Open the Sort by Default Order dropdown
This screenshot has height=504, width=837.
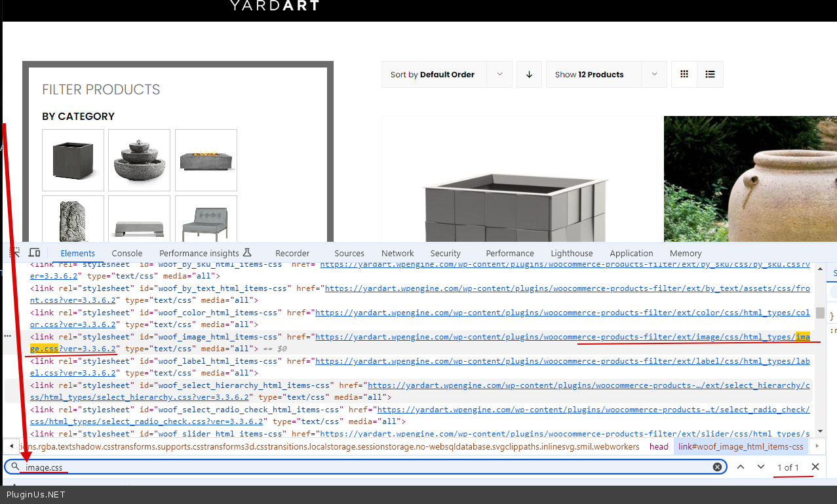pyautogui.click(x=446, y=75)
